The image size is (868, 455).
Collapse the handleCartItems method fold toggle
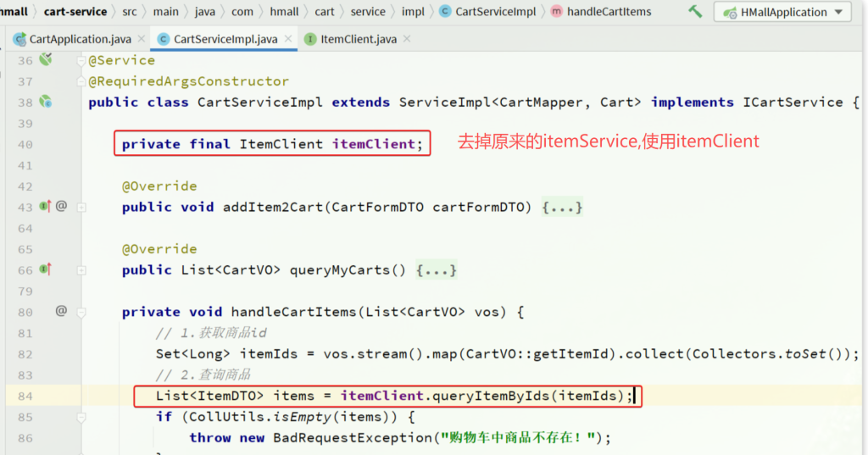pos(81,312)
